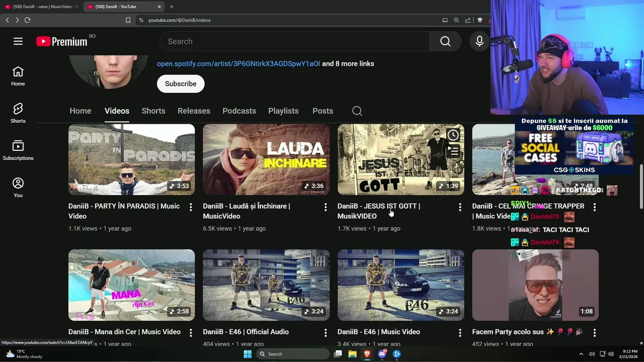Viewport: 644px width, 362px height.
Task: Select the channel Videos tab
Action: click(117, 111)
